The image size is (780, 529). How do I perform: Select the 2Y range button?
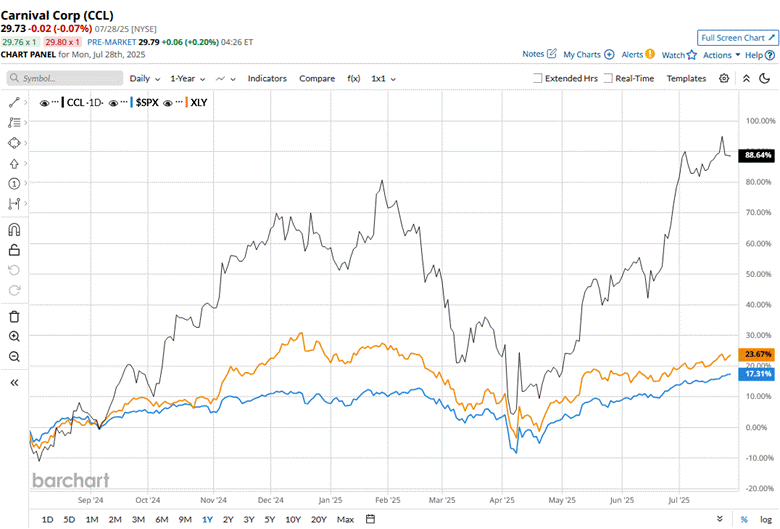(x=228, y=520)
